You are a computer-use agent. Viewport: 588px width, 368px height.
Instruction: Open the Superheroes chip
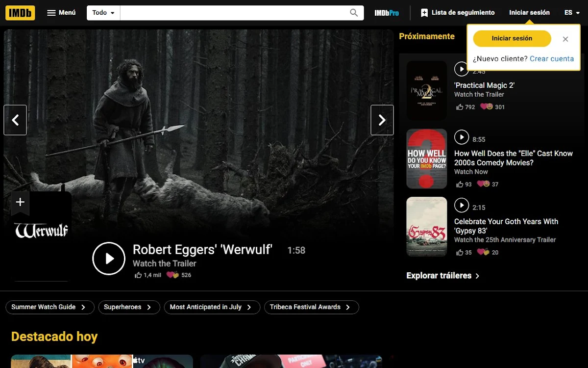pos(129,307)
